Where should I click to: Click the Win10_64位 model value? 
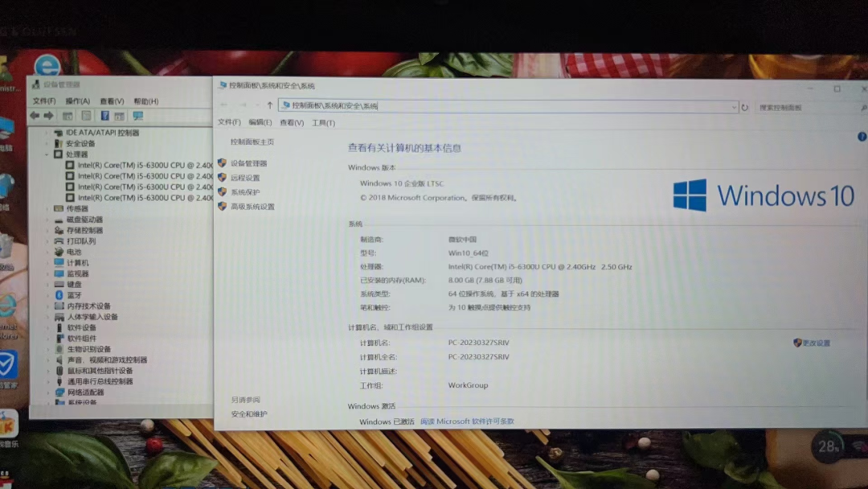(x=469, y=253)
